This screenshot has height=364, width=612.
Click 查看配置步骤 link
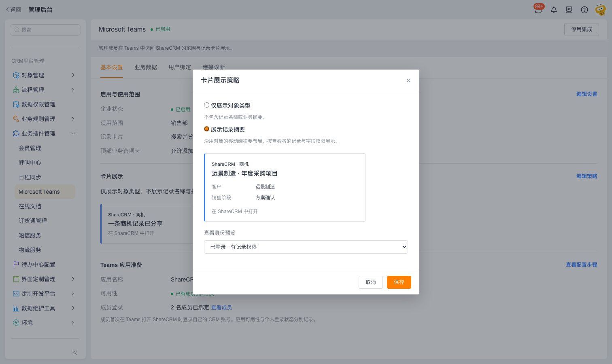click(582, 265)
